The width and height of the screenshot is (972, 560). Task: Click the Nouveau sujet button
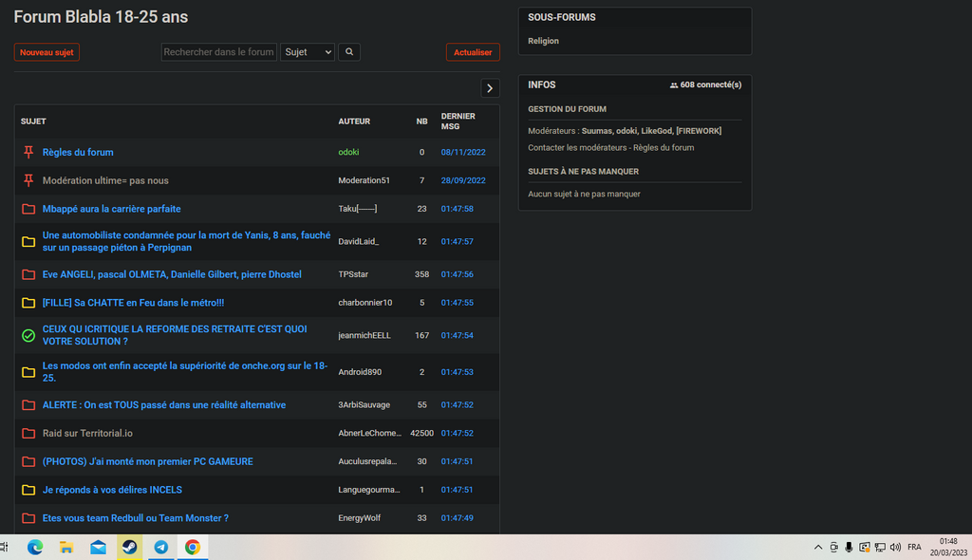(x=47, y=52)
